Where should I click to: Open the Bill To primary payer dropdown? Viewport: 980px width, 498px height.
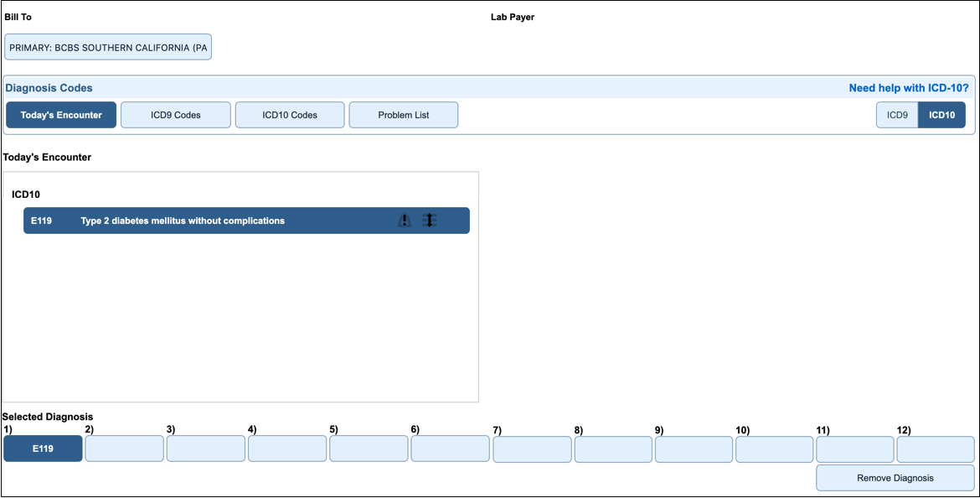pos(108,47)
